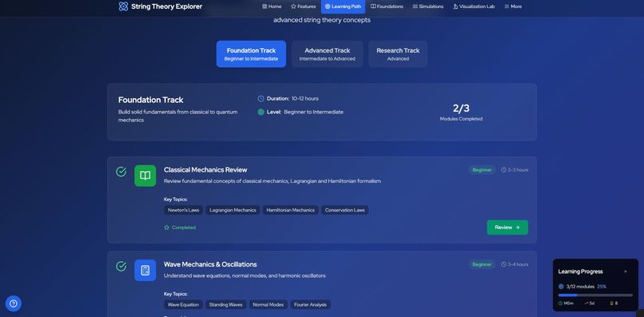Click the 5d streak icon

(x=586, y=303)
